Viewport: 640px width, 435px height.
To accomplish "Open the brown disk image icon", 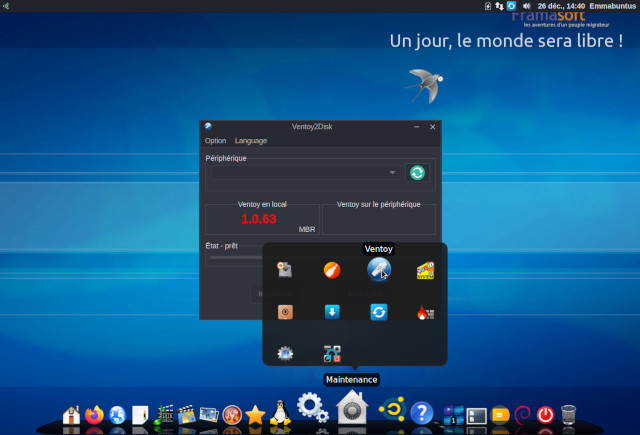I will tap(285, 312).
